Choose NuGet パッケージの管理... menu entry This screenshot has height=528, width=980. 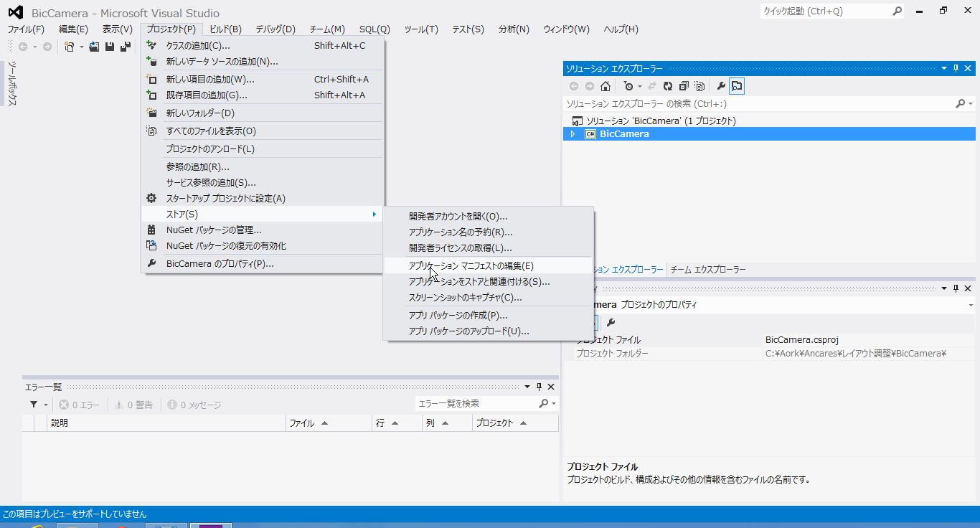click(263, 230)
